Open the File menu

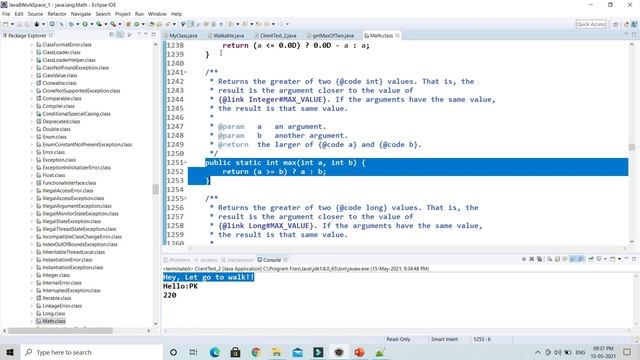pos(6,14)
